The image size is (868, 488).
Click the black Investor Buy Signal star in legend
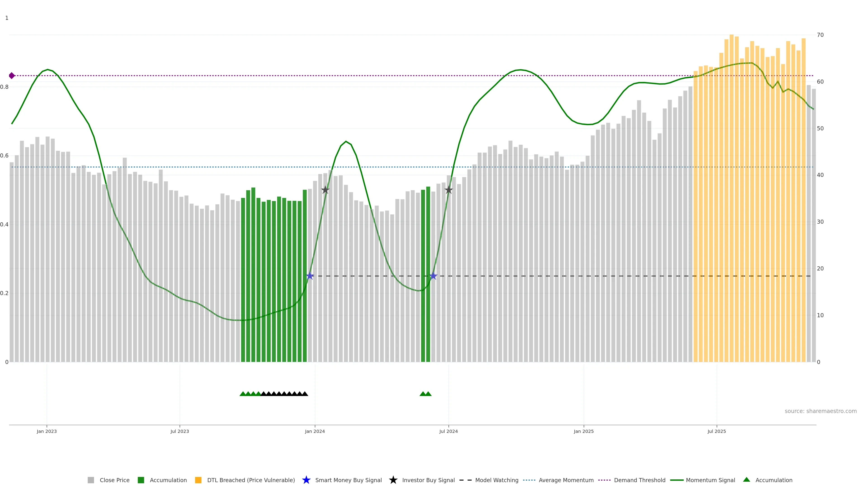point(393,480)
